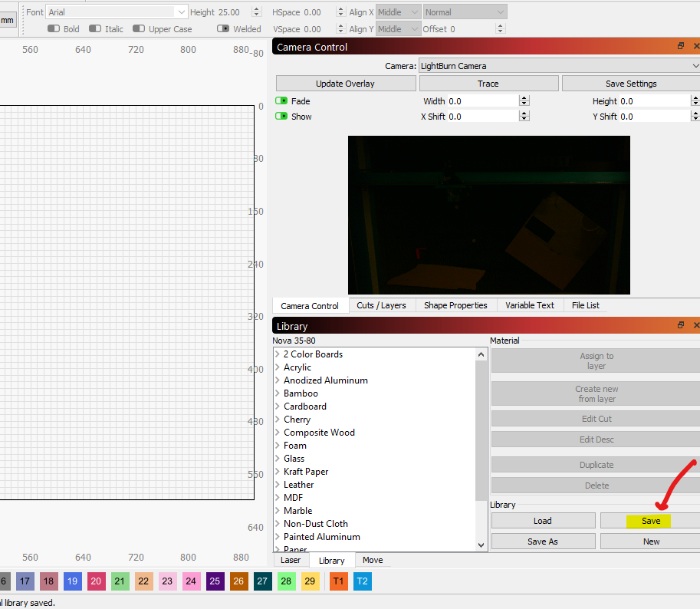700x609 pixels.
Task: Switch to the Laser tab
Action: click(291, 560)
